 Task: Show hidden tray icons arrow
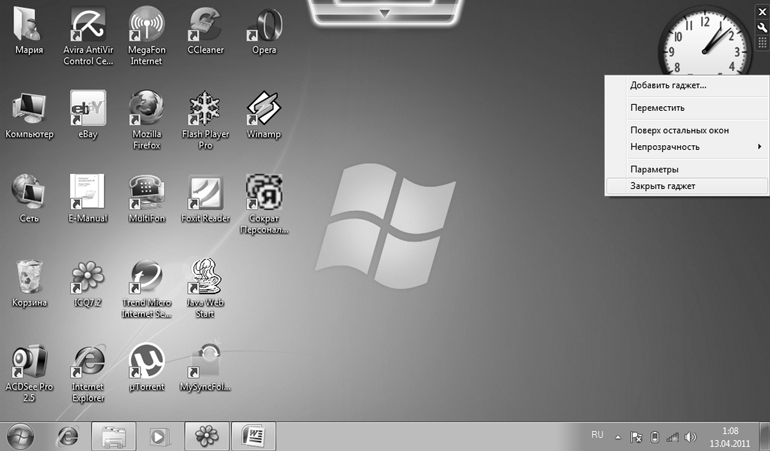tap(618, 437)
